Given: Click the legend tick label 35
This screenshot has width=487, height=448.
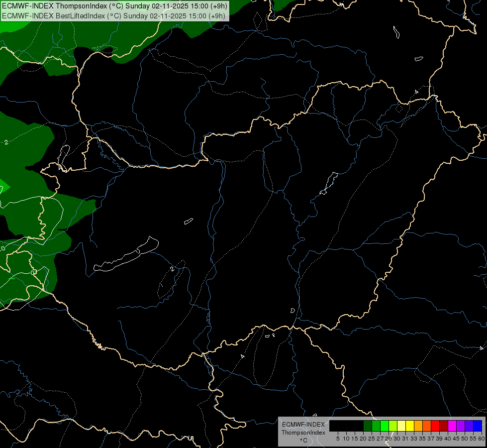Looking at the screenshot, I should pos(422,439).
